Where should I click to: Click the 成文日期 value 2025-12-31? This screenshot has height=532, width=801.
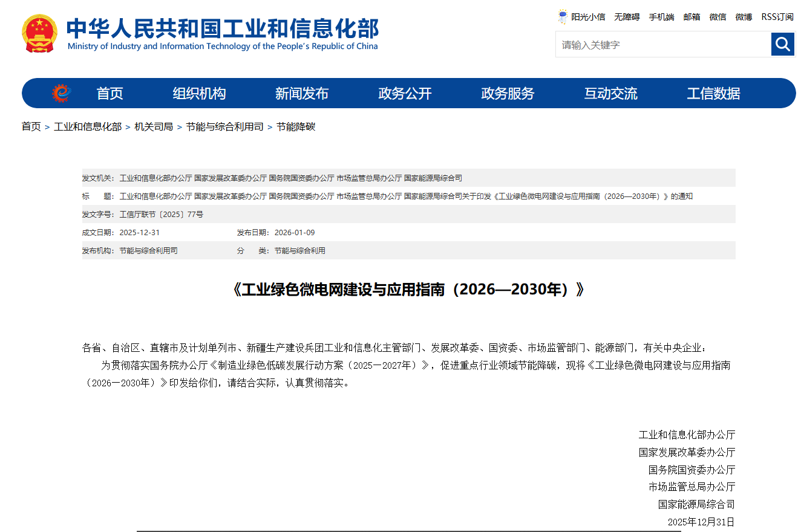(x=140, y=233)
